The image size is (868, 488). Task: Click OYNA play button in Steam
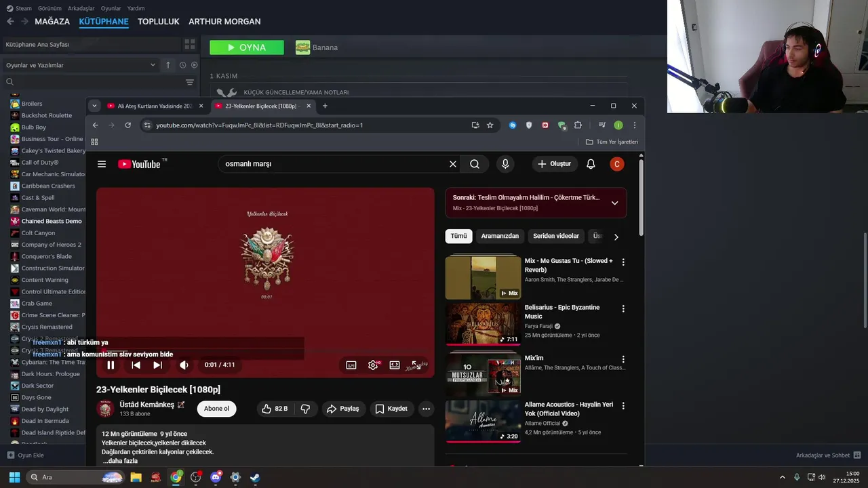247,47
